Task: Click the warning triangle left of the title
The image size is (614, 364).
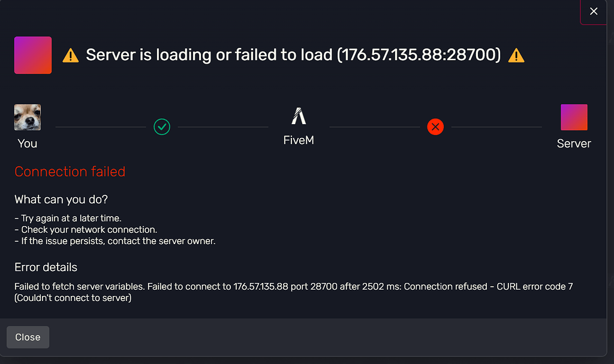Action: click(x=71, y=56)
